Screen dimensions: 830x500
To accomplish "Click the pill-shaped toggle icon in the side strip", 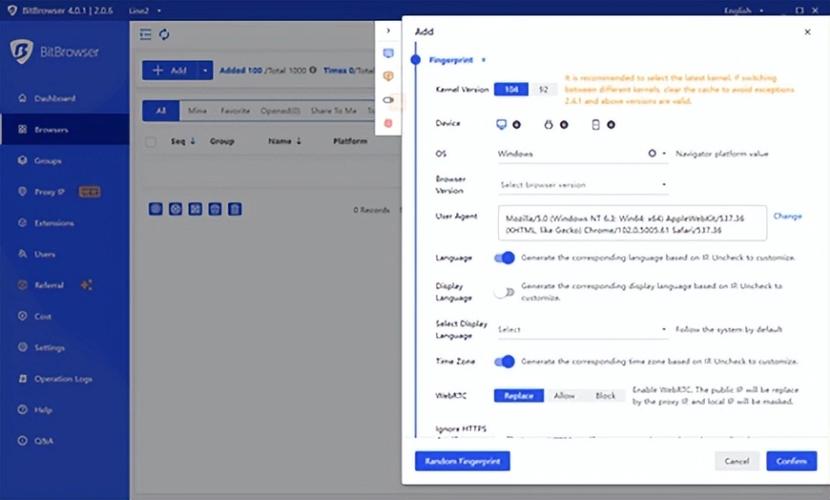I will coord(388,100).
